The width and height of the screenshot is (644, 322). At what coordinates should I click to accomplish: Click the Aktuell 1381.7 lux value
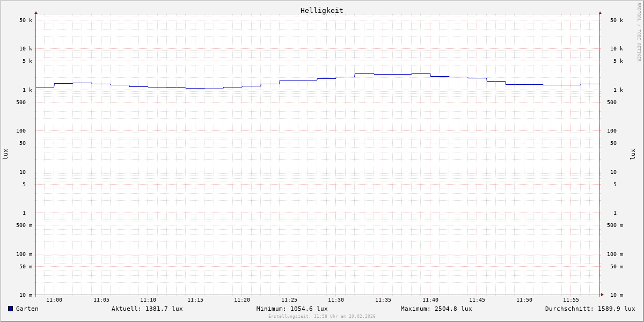(x=147, y=309)
